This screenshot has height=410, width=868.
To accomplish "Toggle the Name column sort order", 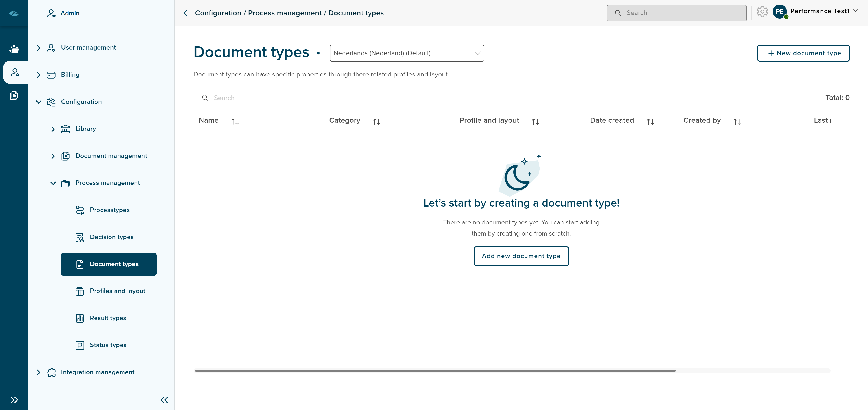I will [235, 121].
